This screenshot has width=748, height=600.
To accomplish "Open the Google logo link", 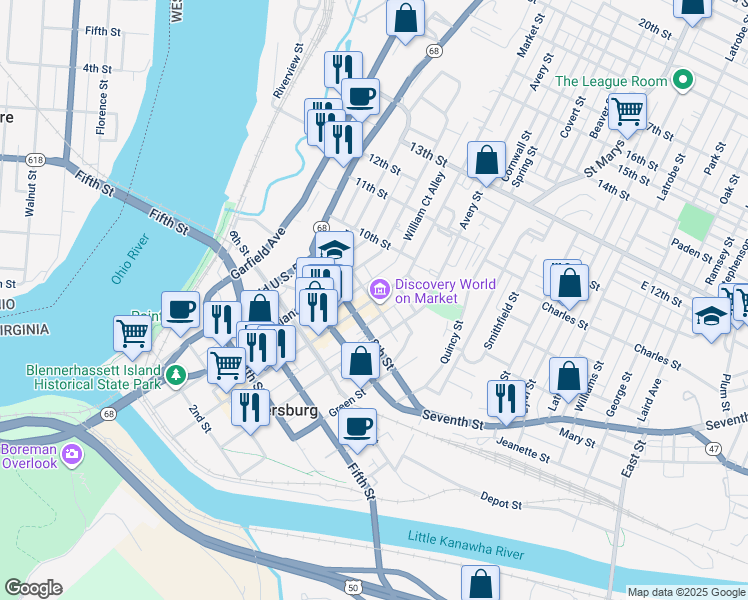I will pyautogui.click(x=33, y=588).
